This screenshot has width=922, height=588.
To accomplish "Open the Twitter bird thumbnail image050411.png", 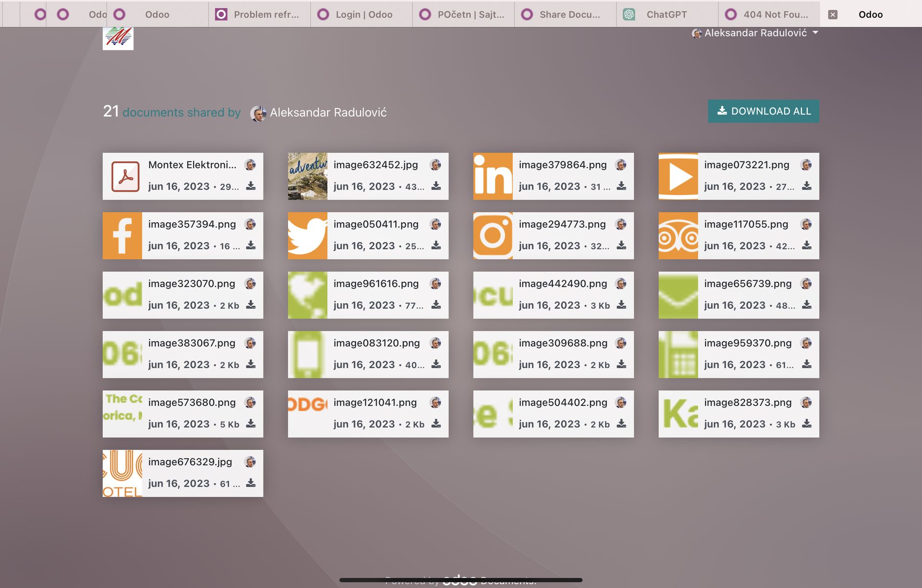I will point(307,236).
